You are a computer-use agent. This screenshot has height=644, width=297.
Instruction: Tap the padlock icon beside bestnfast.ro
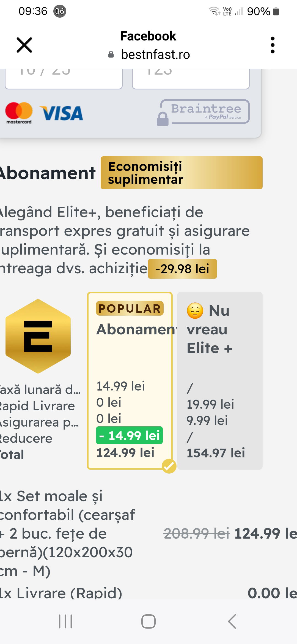coord(111,54)
